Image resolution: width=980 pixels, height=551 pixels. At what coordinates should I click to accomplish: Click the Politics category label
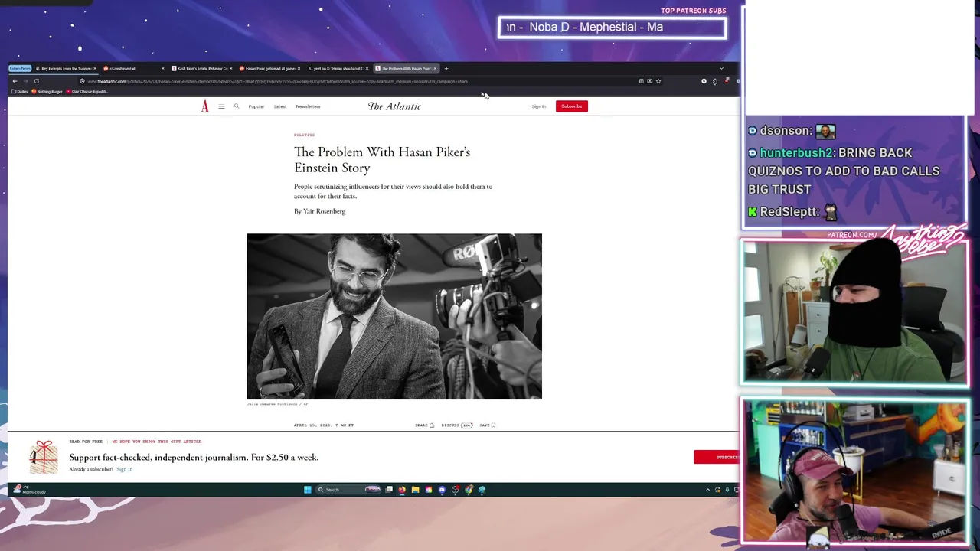point(304,135)
